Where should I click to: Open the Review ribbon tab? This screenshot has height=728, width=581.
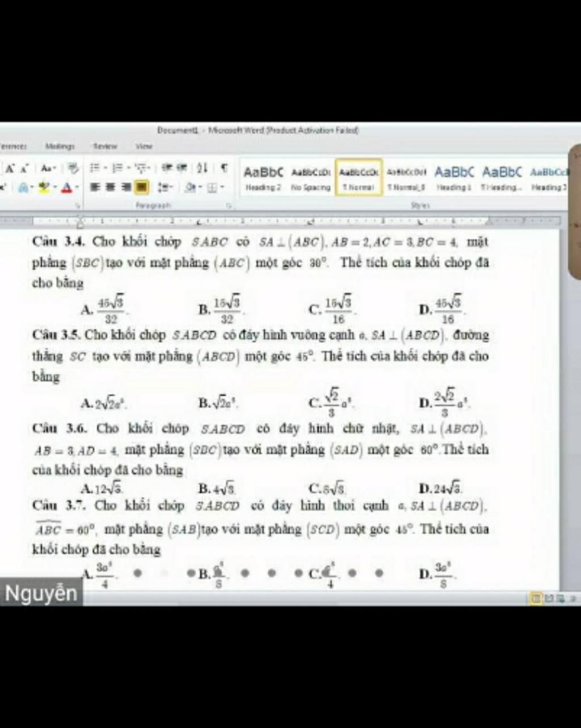106,147
